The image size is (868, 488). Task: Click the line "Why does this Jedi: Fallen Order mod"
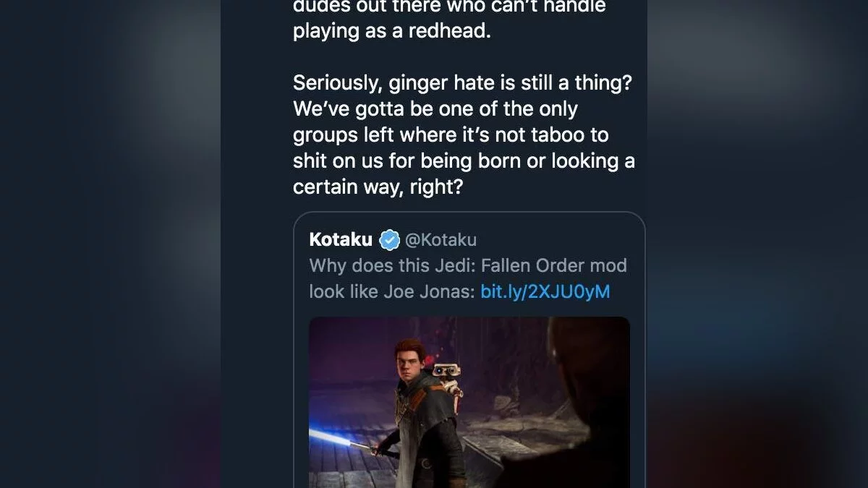point(468,265)
